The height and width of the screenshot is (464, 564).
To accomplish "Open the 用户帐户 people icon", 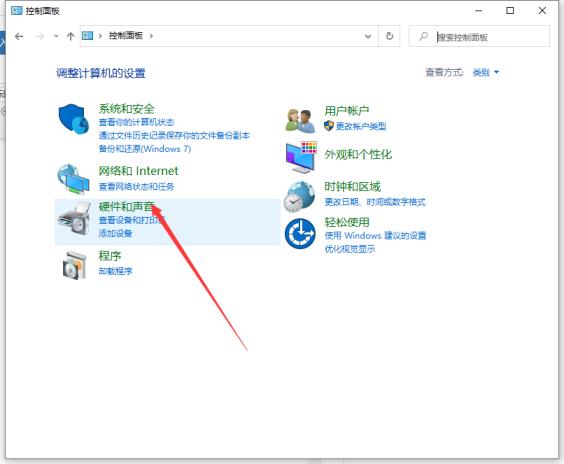I will click(300, 120).
